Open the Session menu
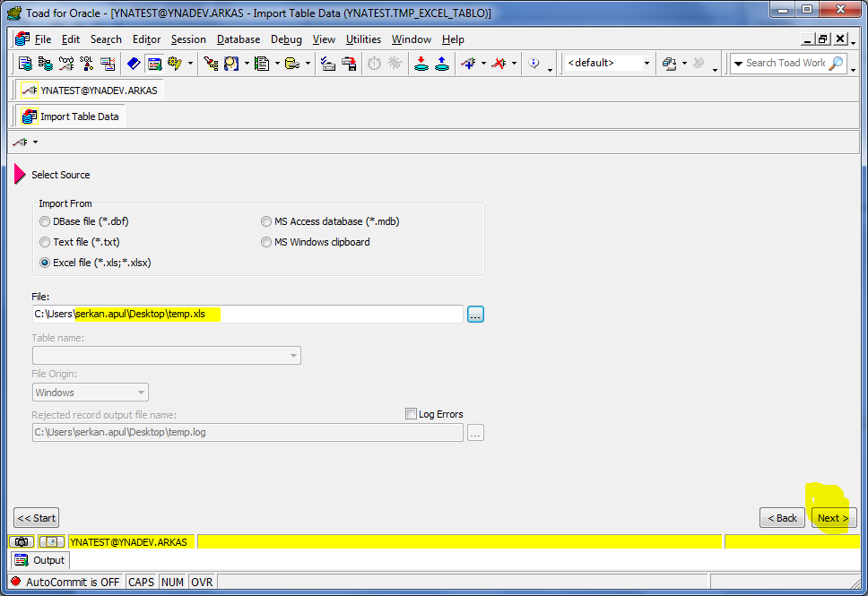Image resolution: width=868 pixels, height=596 pixels. pos(188,39)
